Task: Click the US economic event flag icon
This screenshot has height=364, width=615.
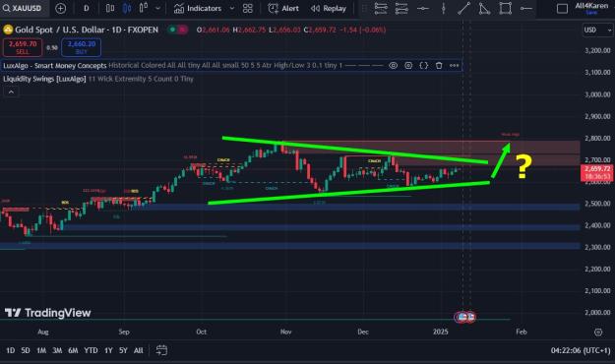Action: pyautogui.click(x=462, y=317)
